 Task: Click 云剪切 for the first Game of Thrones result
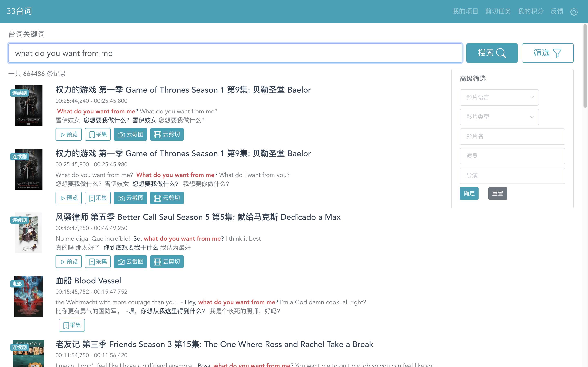pyautogui.click(x=167, y=135)
